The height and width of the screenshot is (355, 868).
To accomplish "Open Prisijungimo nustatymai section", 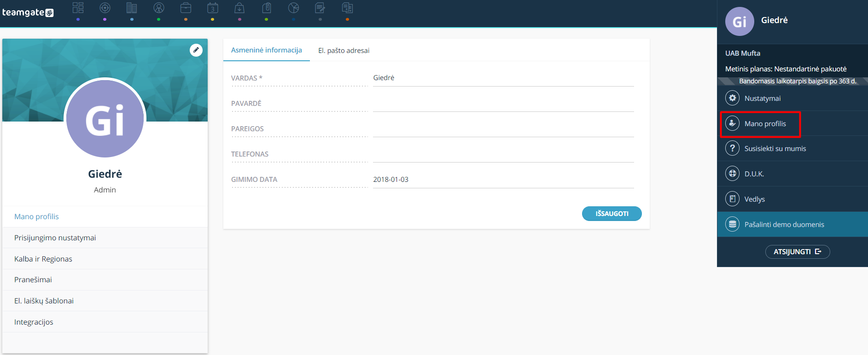I will point(105,238).
